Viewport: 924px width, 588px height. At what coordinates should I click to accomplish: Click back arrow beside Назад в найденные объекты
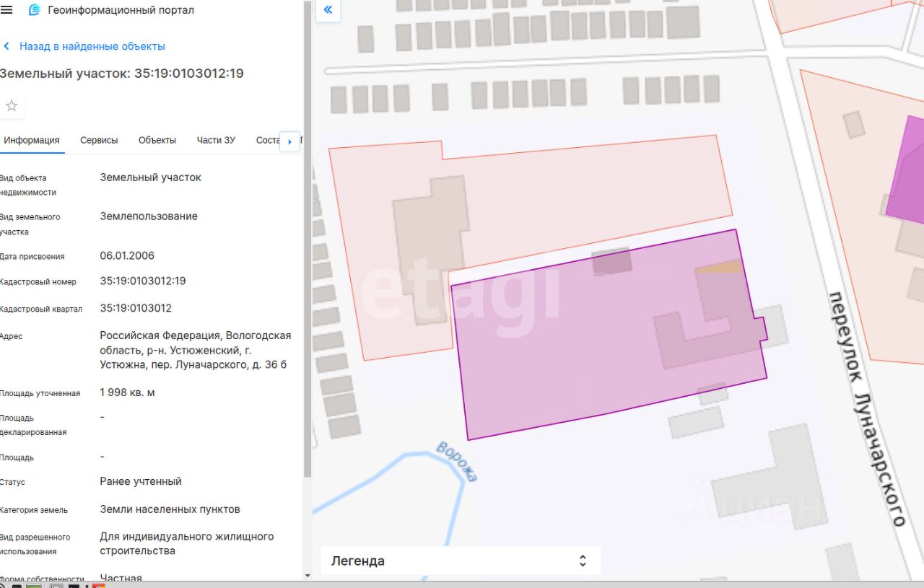tap(7, 46)
